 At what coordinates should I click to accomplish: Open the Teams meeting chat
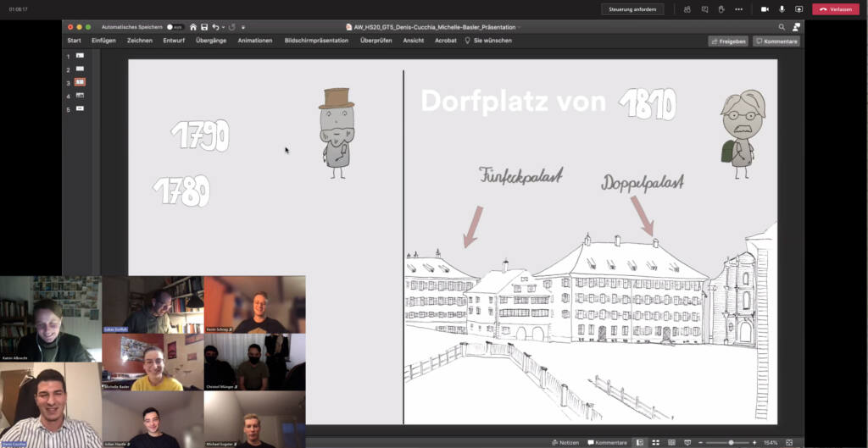704,9
